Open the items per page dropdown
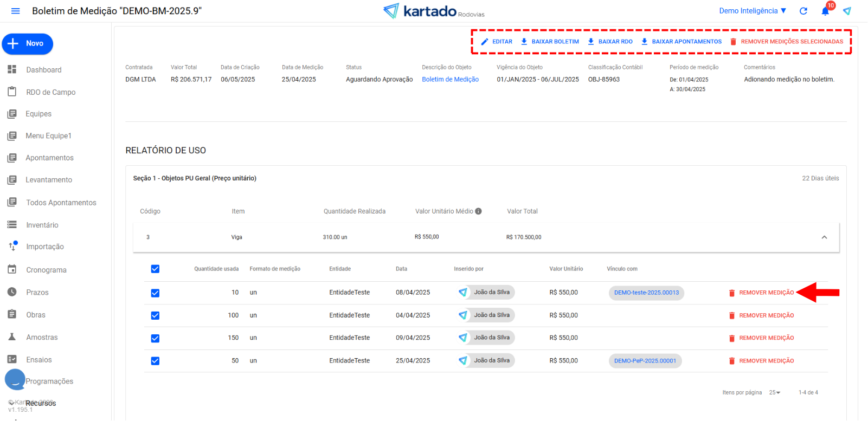The image size is (868, 421). pos(775,392)
